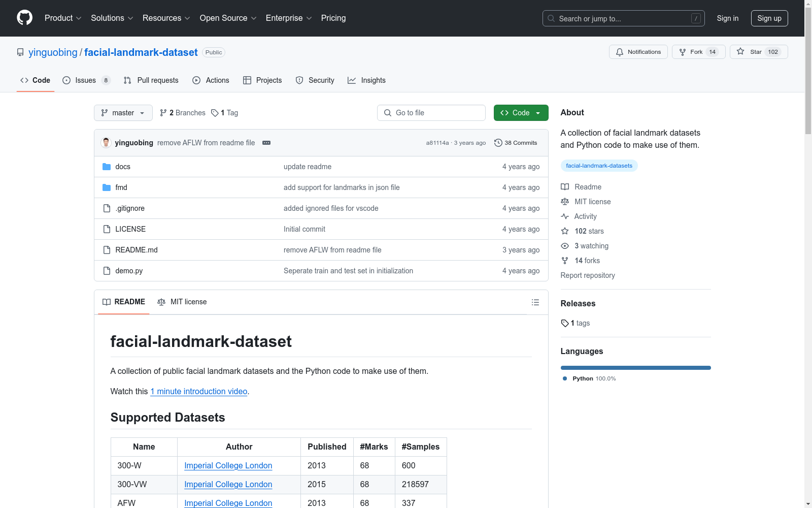Click the facial-landmark-datasets topic tag
This screenshot has width=812, height=508.
click(x=599, y=166)
